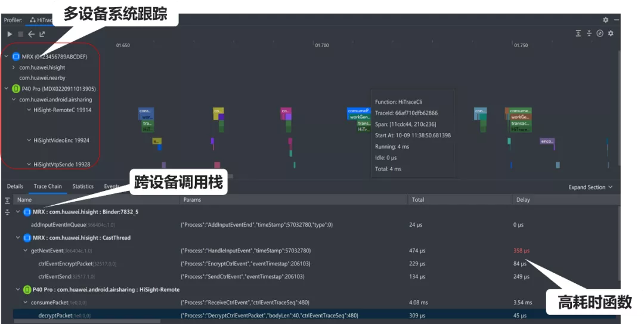This screenshot has width=644, height=324.
Task: Open the Details tab
Action: (15, 186)
